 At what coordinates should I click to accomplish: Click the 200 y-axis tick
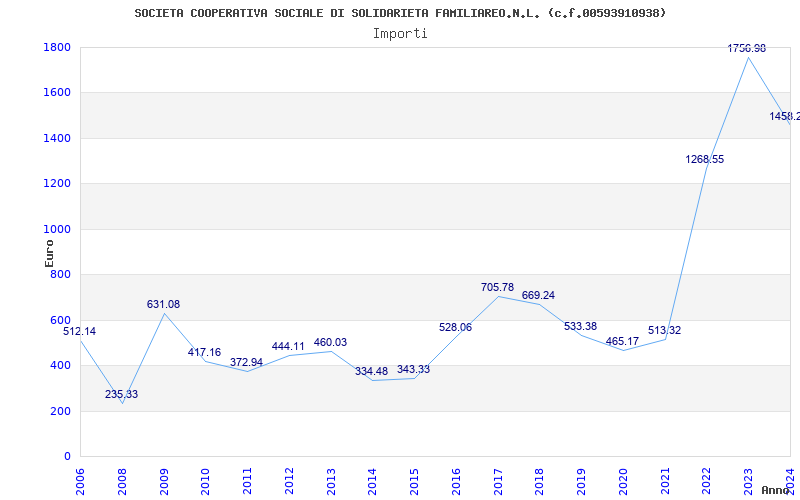coord(60,411)
